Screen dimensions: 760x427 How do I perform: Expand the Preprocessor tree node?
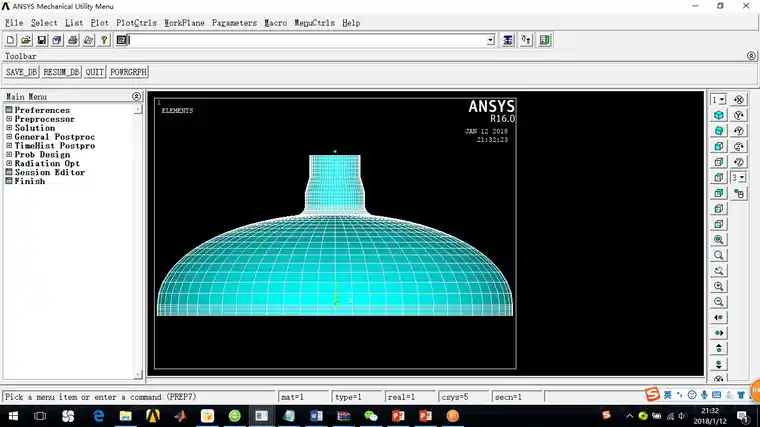tap(9, 119)
